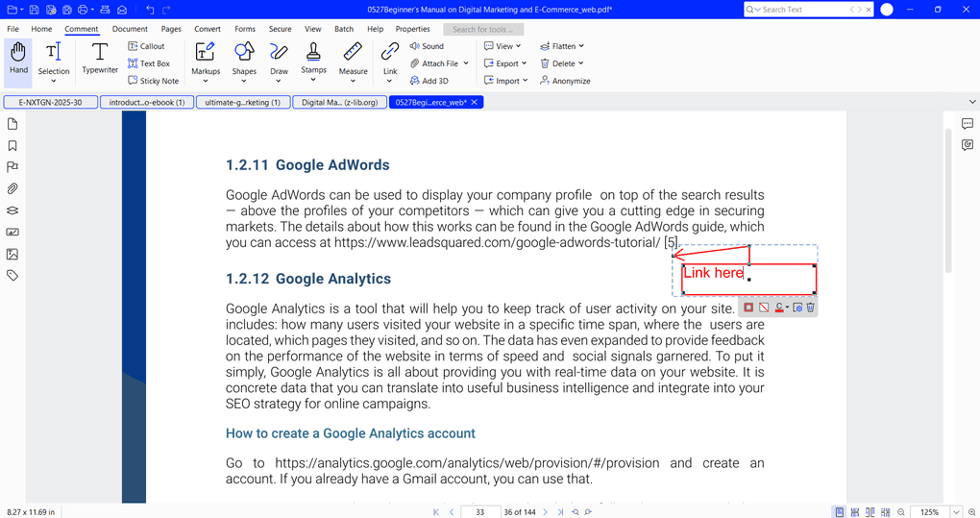Go to the first page
The width and height of the screenshot is (980, 518).
pyautogui.click(x=436, y=511)
